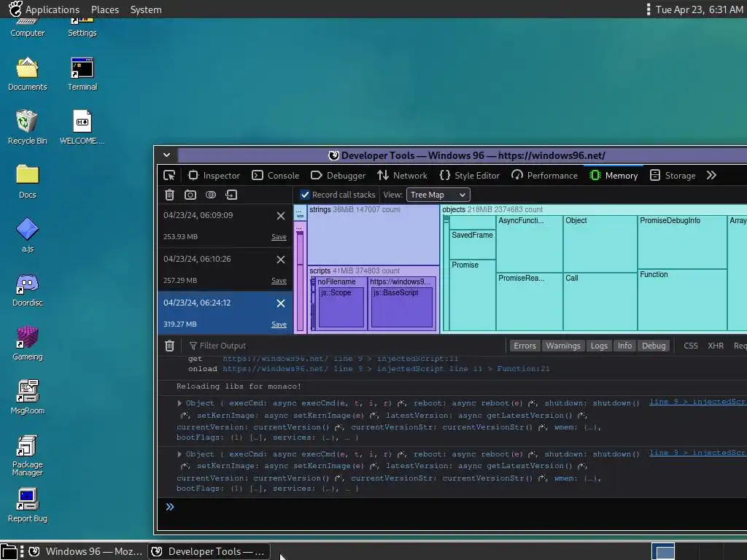This screenshot has width=747, height=560.
Task: Toggle the Logs filter button
Action: click(x=599, y=346)
